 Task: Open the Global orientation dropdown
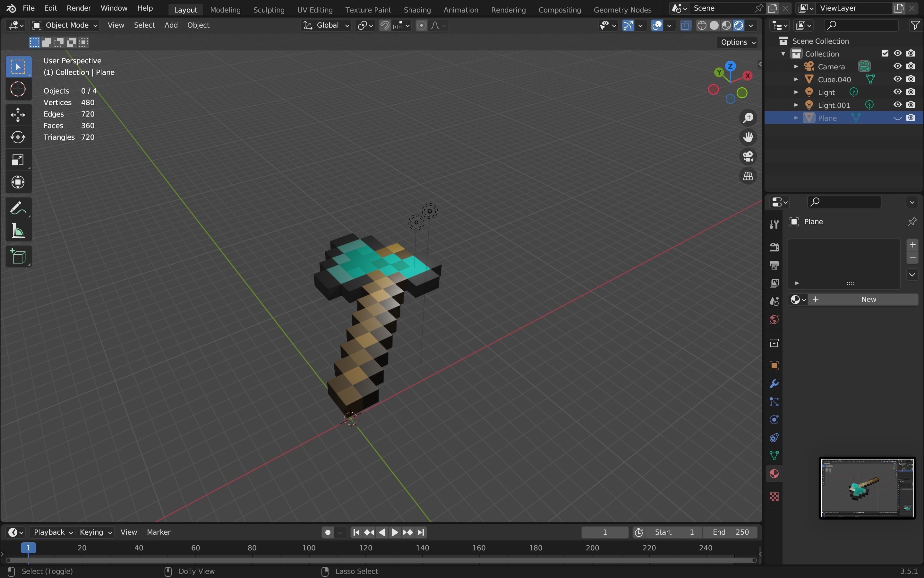point(326,25)
